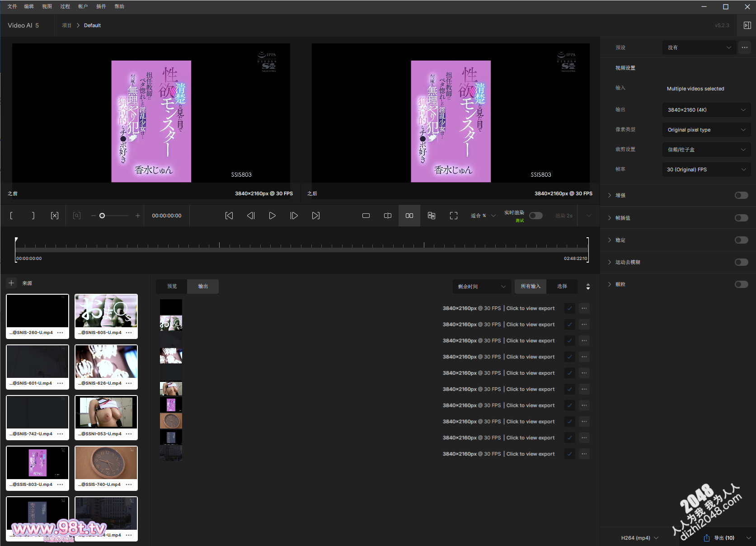Jump to first frame

pos(229,216)
